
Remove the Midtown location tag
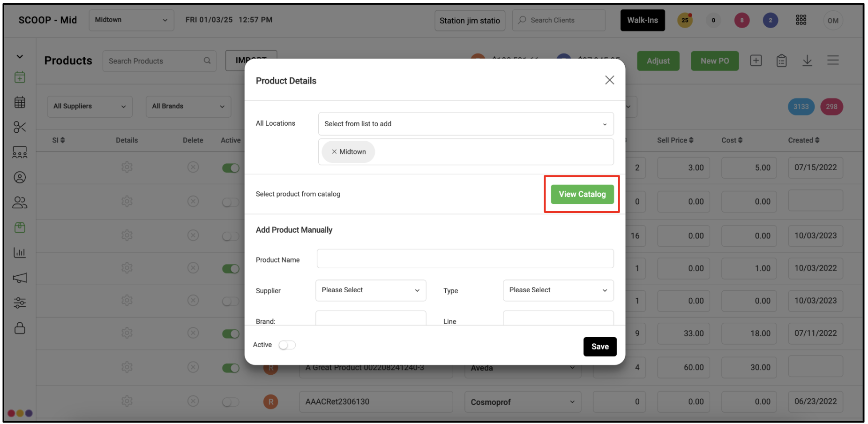(x=334, y=152)
